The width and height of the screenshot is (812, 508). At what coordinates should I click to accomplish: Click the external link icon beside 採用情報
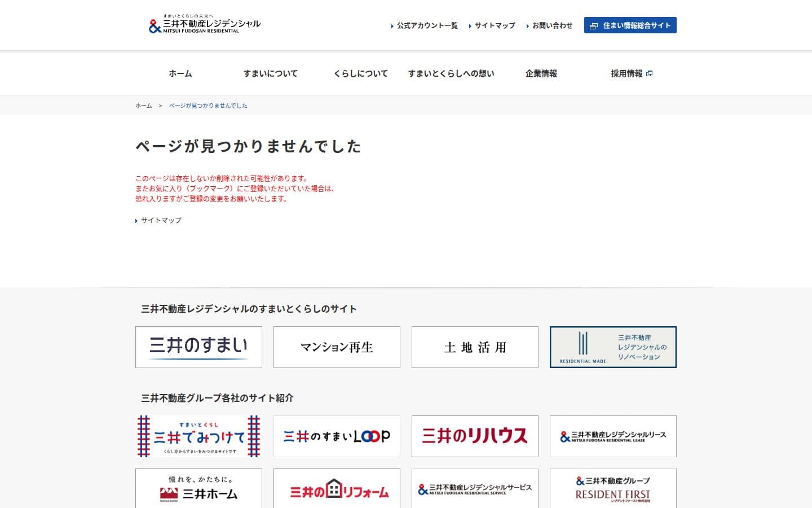click(x=649, y=73)
